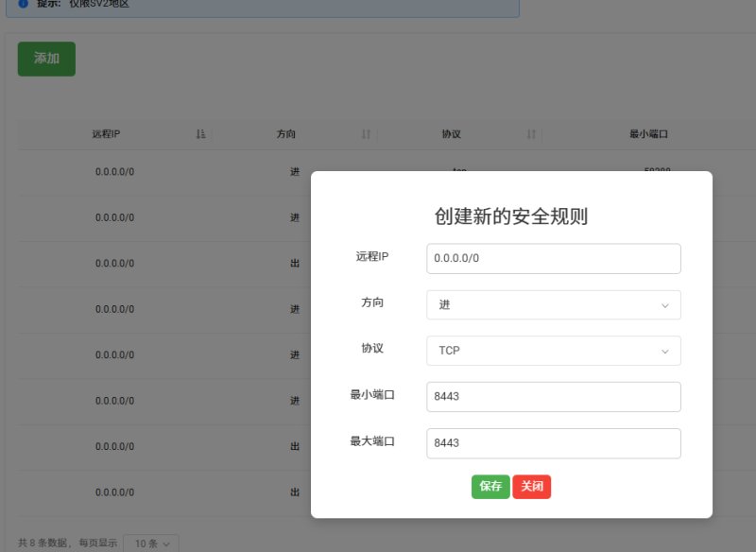This screenshot has width=756, height=552.
Task: Click the dialog title 创建新的安全规则
Action: point(511,216)
